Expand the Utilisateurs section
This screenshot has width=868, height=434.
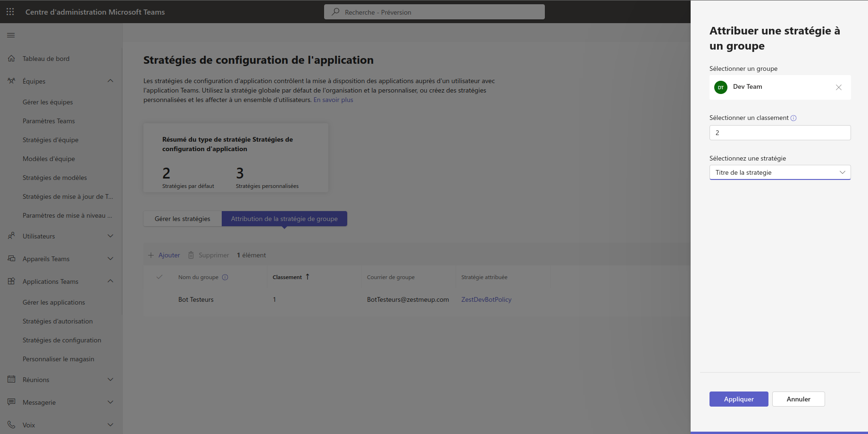[110, 236]
